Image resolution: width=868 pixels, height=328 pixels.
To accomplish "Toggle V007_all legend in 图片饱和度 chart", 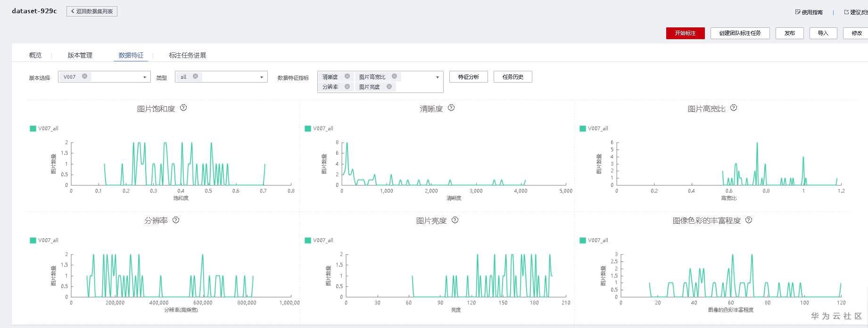I will click(44, 128).
